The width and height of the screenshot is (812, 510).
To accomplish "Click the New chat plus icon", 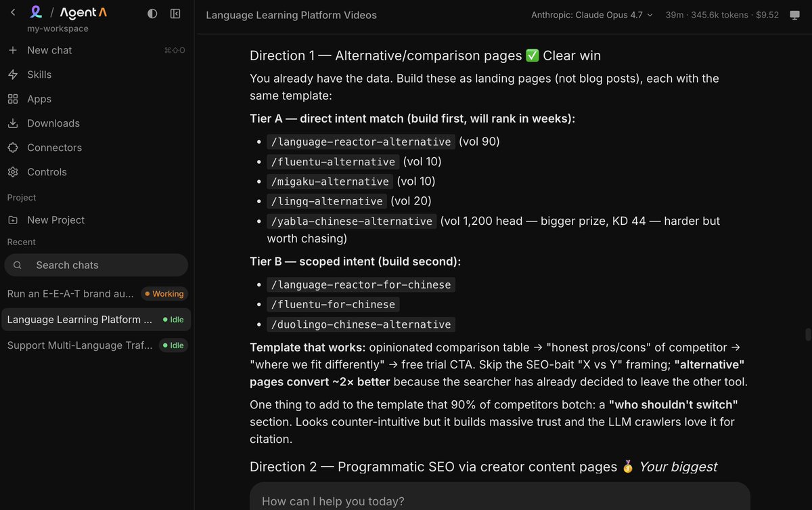I will click(13, 50).
